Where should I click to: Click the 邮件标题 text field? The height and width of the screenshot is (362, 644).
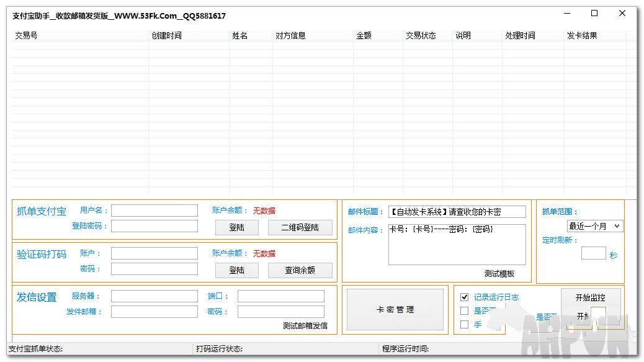(457, 212)
